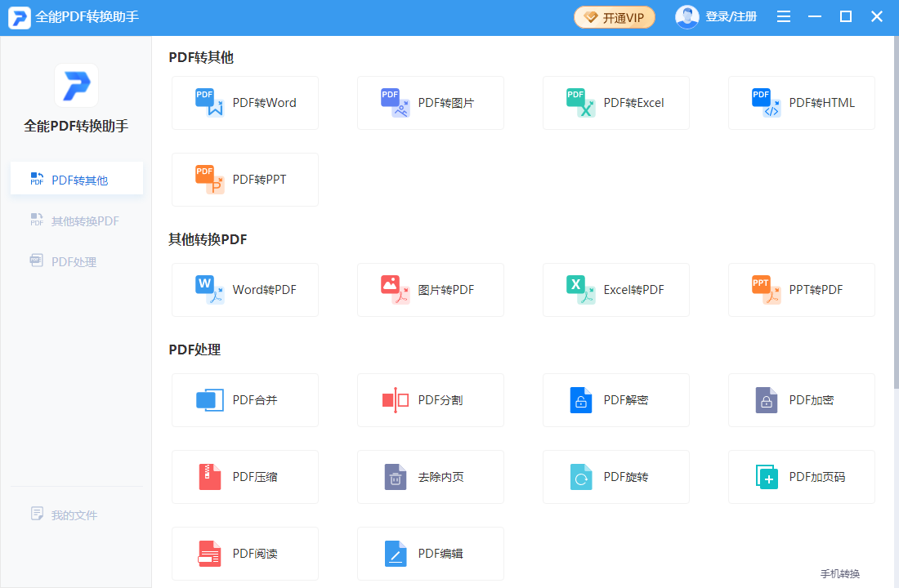Select the PDF转图片 tool

click(430, 103)
